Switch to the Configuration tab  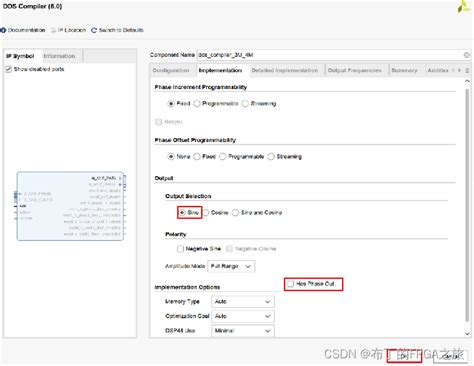click(171, 70)
